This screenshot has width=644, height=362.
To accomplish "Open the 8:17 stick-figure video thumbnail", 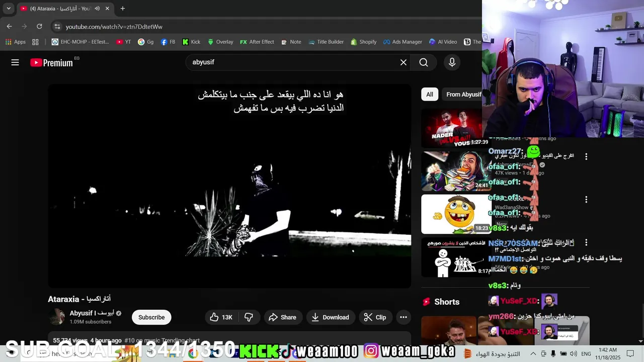I will (x=456, y=257).
